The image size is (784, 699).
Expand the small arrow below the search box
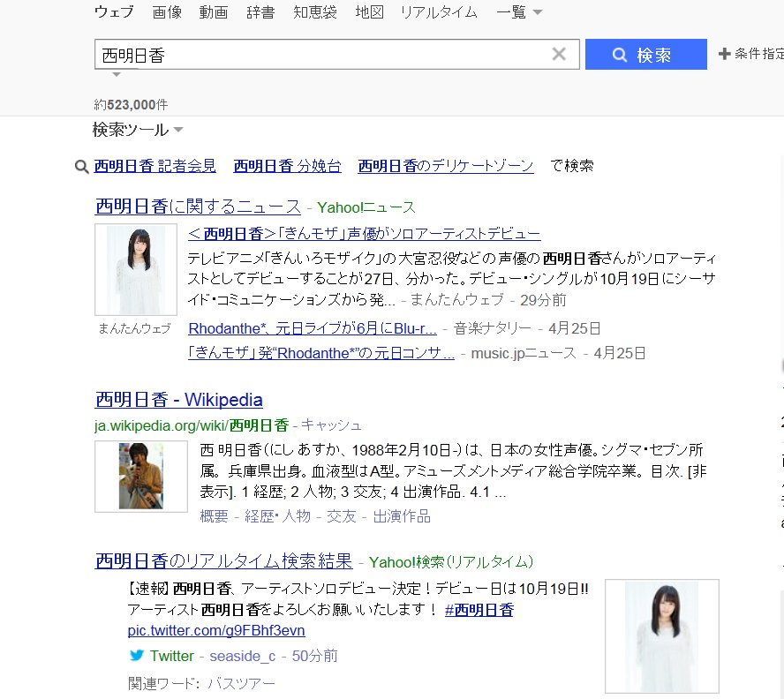point(116,74)
